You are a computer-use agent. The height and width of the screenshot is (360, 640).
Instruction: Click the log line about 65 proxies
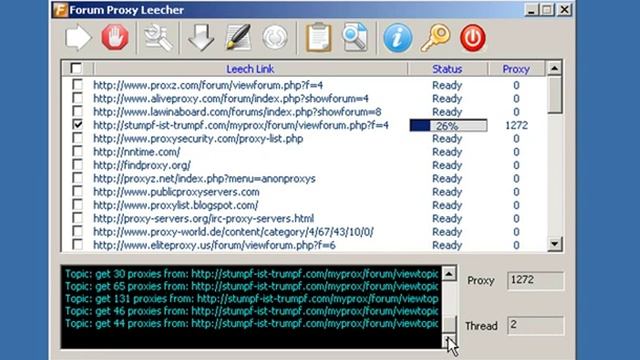click(251, 286)
